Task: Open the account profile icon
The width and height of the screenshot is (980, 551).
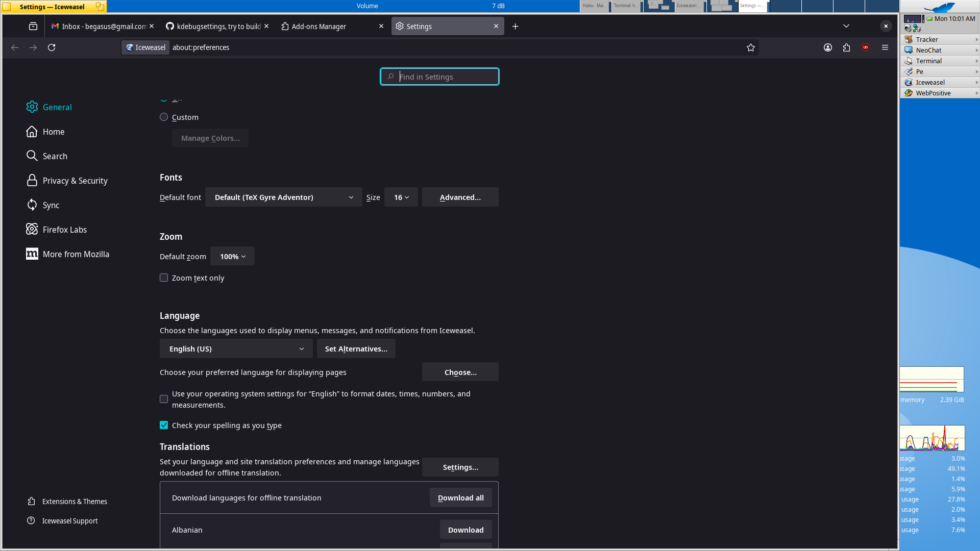Action: click(x=827, y=47)
